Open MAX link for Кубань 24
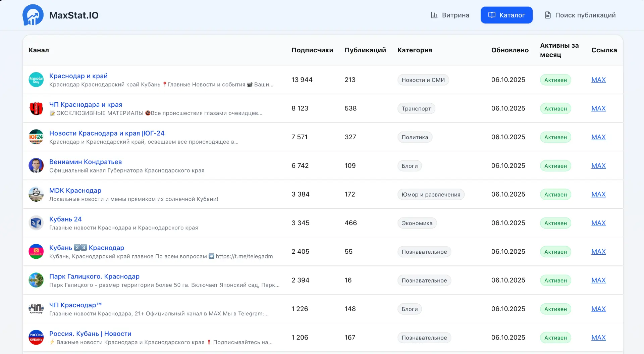 (x=598, y=223)
